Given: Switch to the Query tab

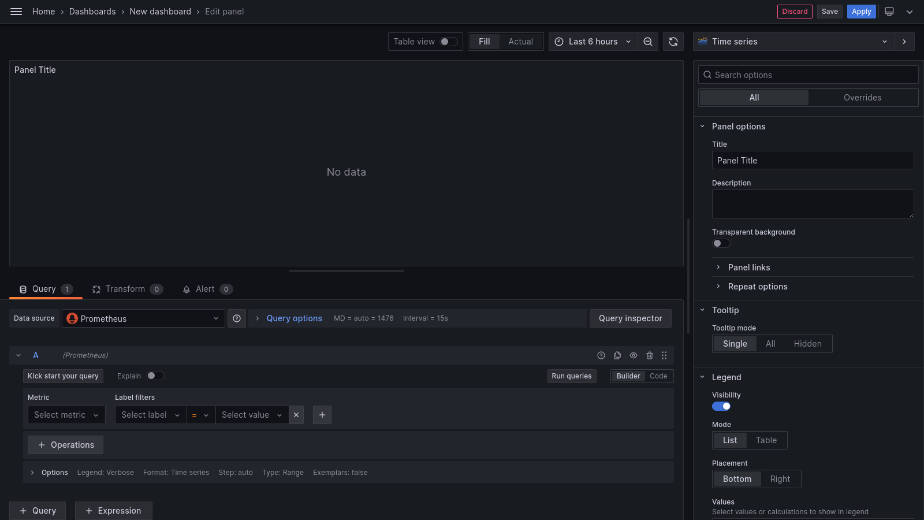Looking at the screenshot, I should tap(45, 289).
